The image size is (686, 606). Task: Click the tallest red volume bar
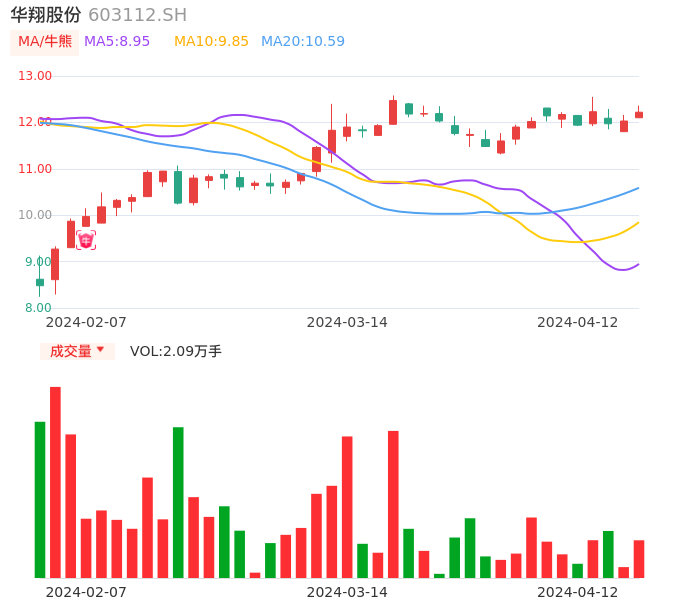[x=55, y=482]
